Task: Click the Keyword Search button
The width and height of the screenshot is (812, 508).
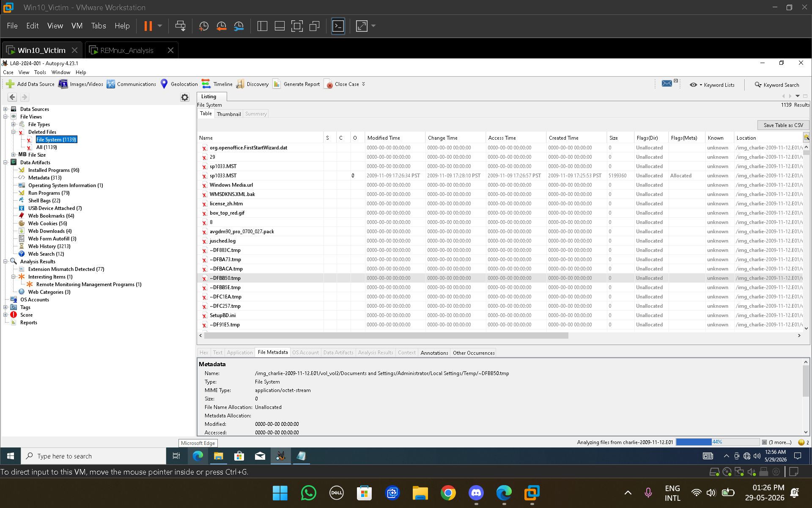Action: pos(777,85)
